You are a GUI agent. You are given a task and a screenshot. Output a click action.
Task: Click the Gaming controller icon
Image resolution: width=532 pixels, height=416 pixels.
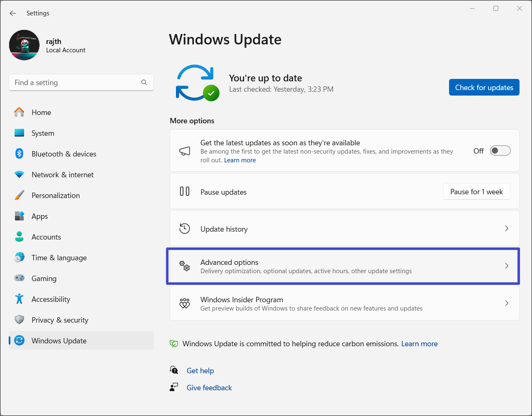[19, 279]
